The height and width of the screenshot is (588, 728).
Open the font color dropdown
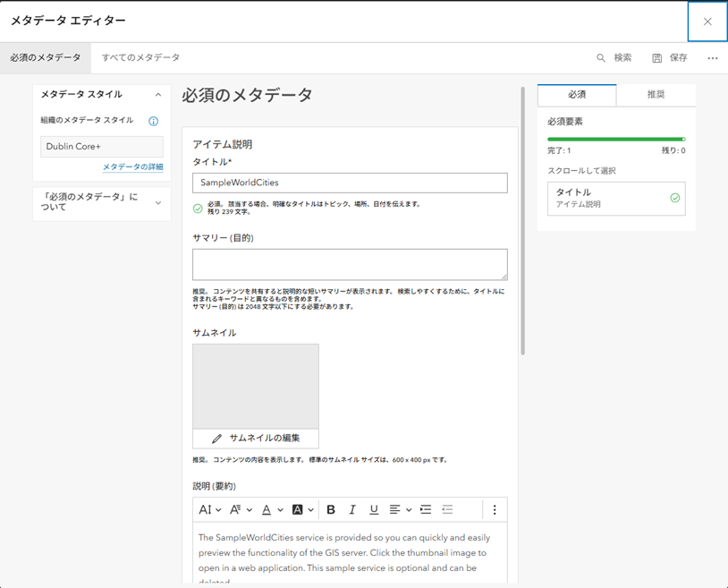tap(272, 509)
